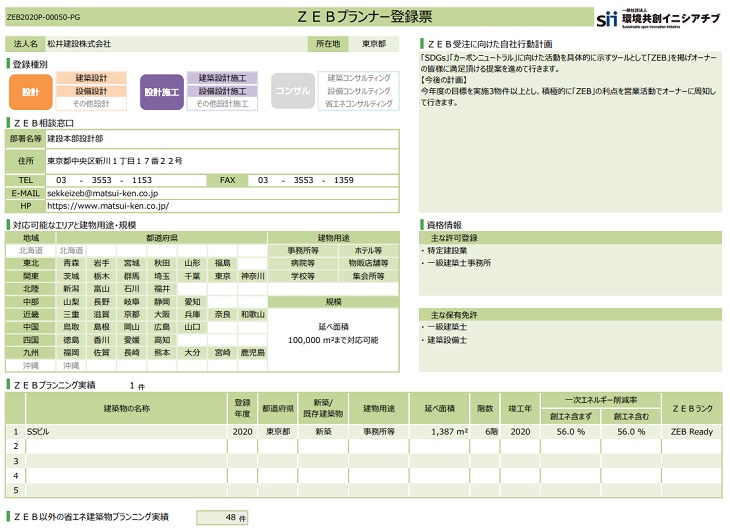The image size is (730, 530).
Task: Click the 鹿児島 prefecture cell
Action: [253, 353]
